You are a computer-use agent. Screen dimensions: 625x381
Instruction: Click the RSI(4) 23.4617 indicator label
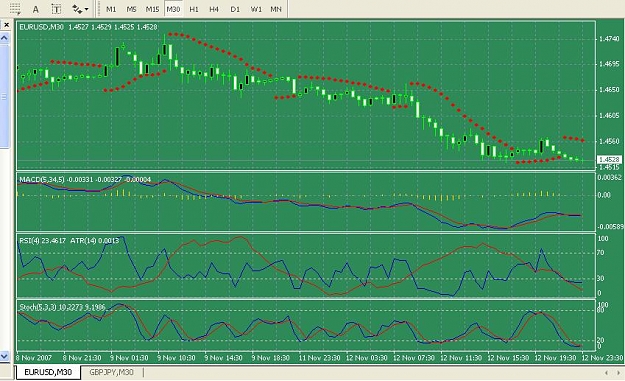pyautogui.click(x=43, y=240)
